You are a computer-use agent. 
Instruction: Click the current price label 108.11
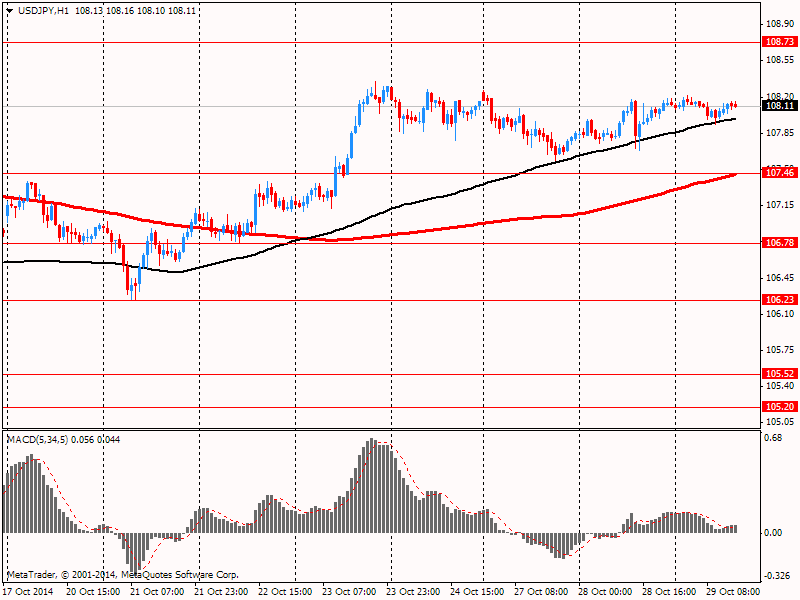click(779, 105)
